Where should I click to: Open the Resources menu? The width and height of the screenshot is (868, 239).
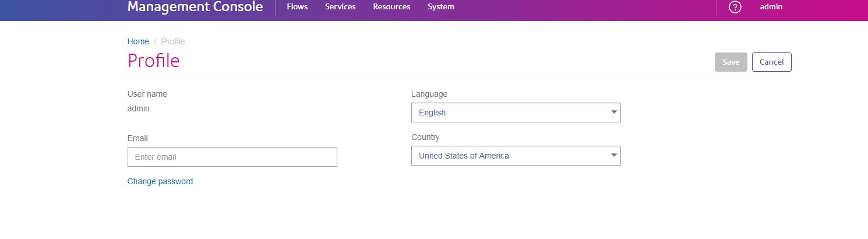pos(391,7)
